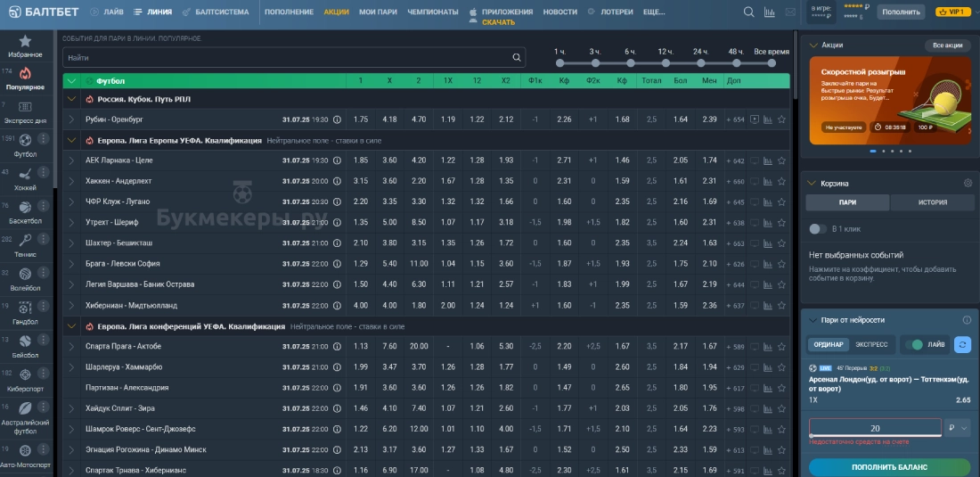980x477 pixels.
Task: Open messages envelope icon in top bar
Action: [x=790, y=12]
